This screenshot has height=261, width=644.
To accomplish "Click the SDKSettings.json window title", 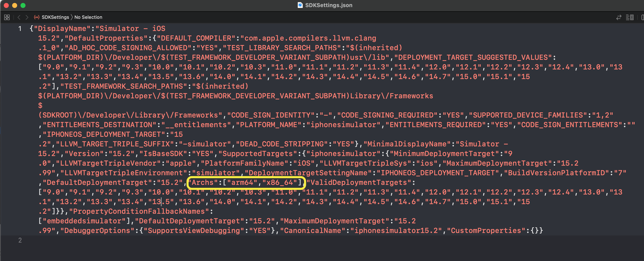I will 328,5.
